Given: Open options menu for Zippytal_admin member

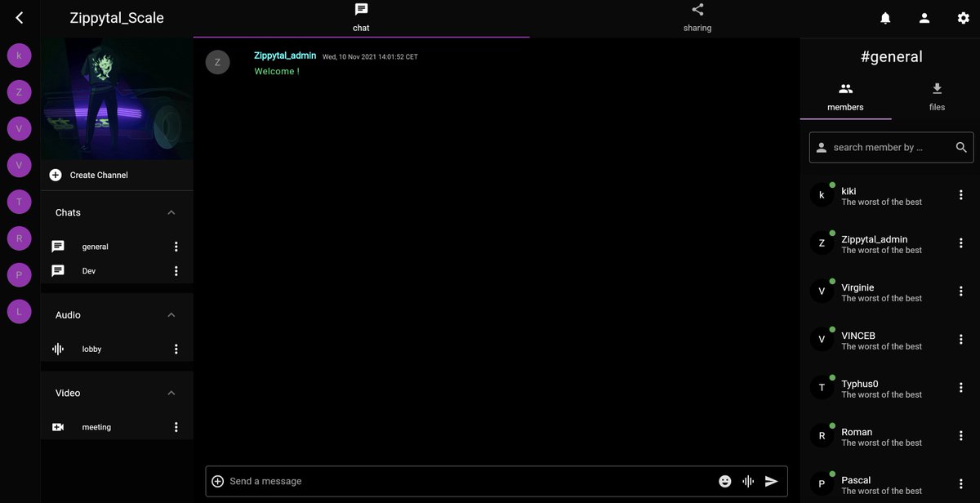Looking at the screenshot, I should point(960,243).
